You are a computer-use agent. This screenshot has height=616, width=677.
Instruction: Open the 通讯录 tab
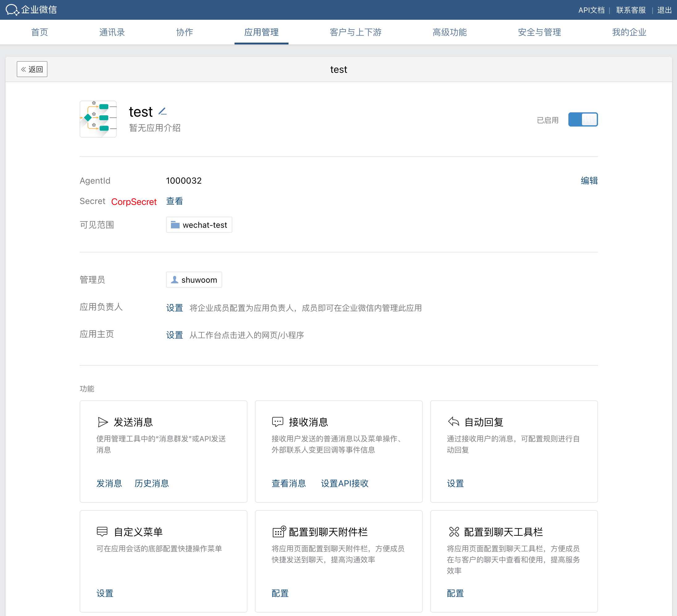[x=112, y=32]
